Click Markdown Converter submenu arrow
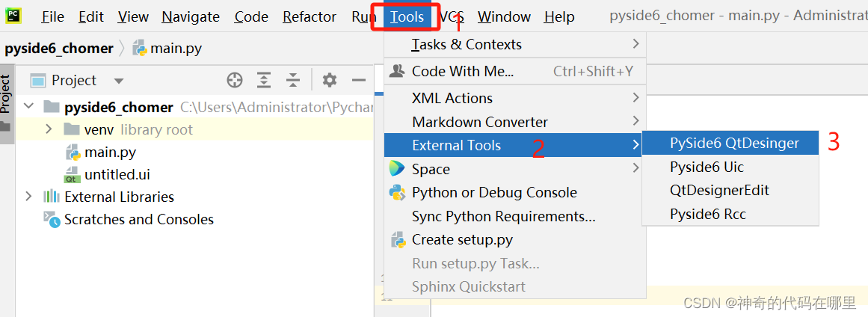This screenshot has width=868, height=317. pos(635,121)
